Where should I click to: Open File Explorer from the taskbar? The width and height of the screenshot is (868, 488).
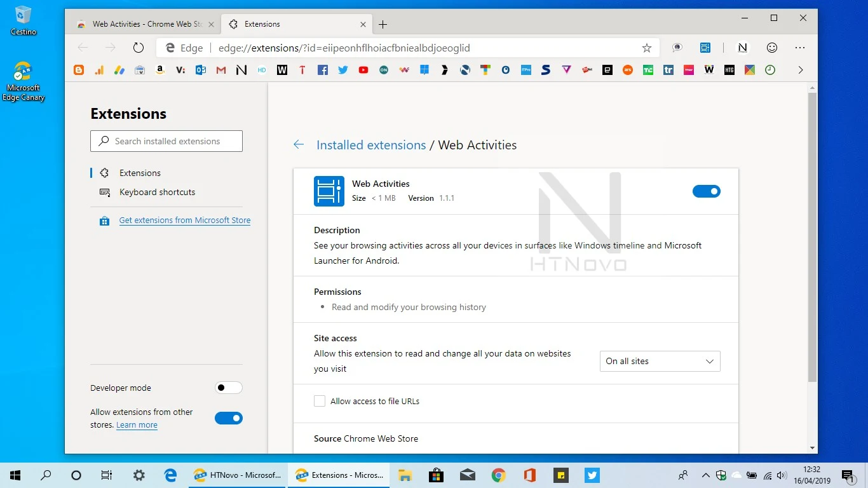(405, 475)
